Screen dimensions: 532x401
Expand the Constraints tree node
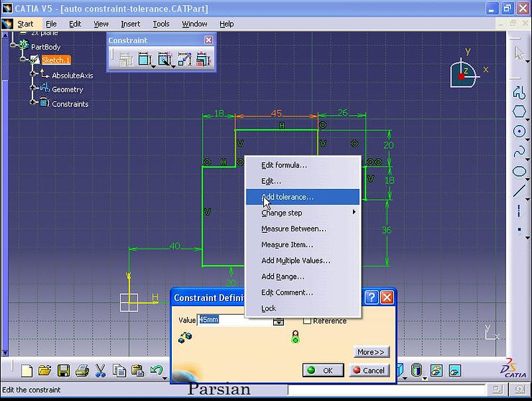[x=33, y=102]
